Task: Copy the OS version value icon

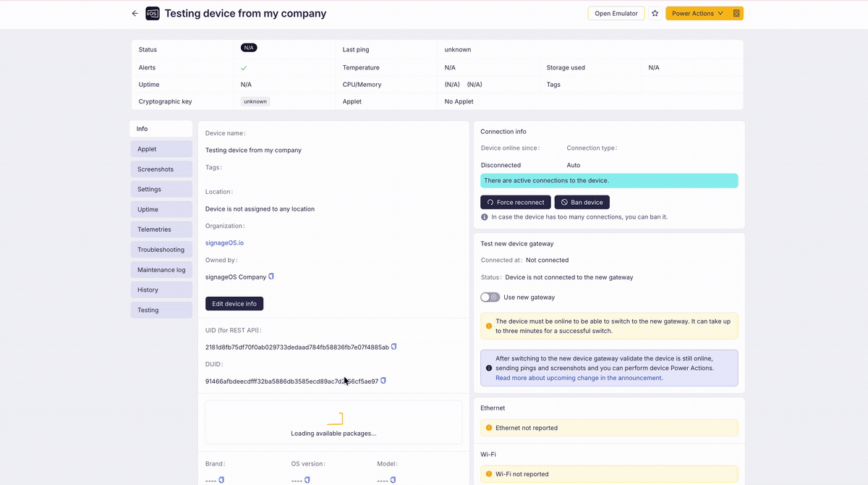Action: [307, 480]
